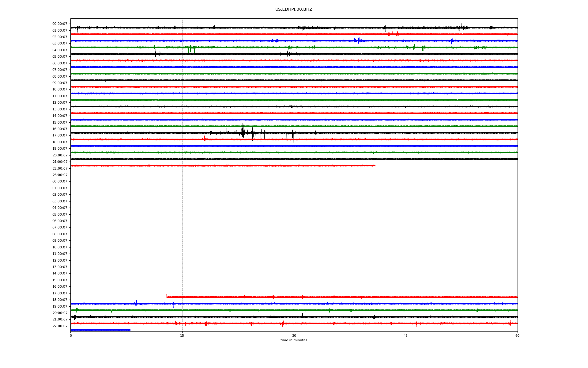Click the red spike near minute 18 below the black burst
The image size is (588, 368).
click(205, 139)
